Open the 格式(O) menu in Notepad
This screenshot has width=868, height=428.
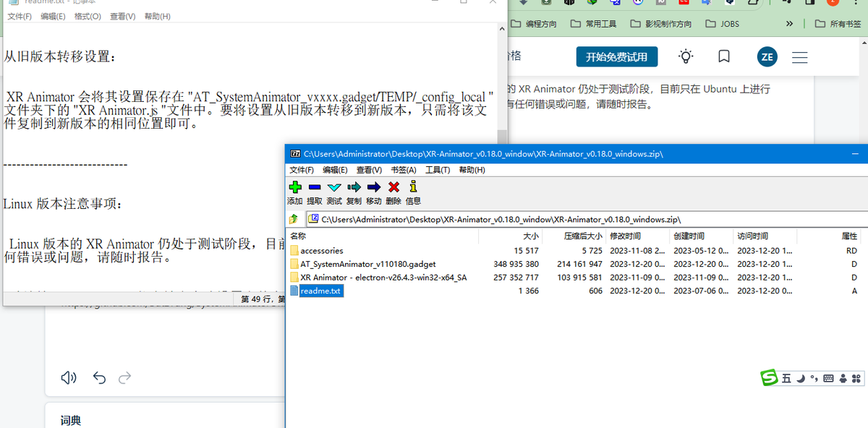(88, 16)
